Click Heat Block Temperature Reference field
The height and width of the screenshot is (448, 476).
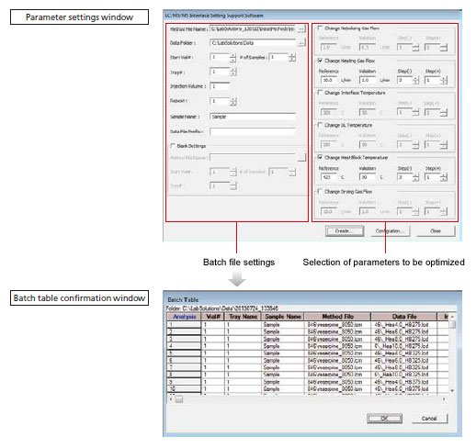(x=329, y=177)
